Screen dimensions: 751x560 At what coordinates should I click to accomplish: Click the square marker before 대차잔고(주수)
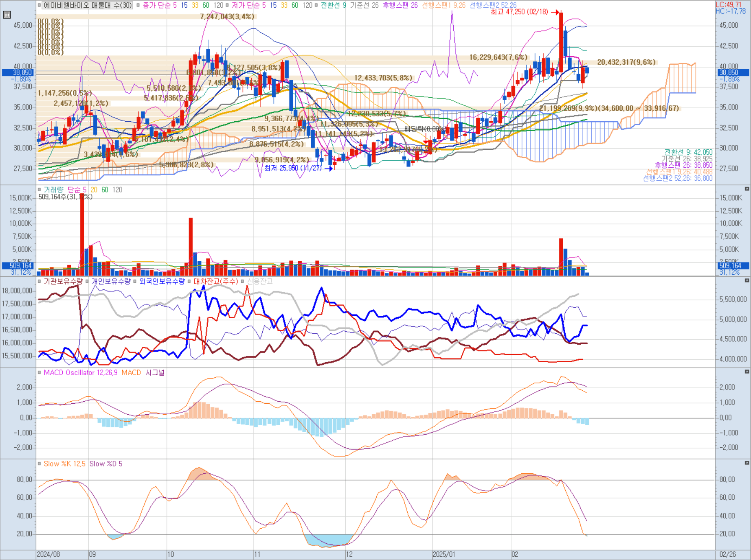(189, 281)
